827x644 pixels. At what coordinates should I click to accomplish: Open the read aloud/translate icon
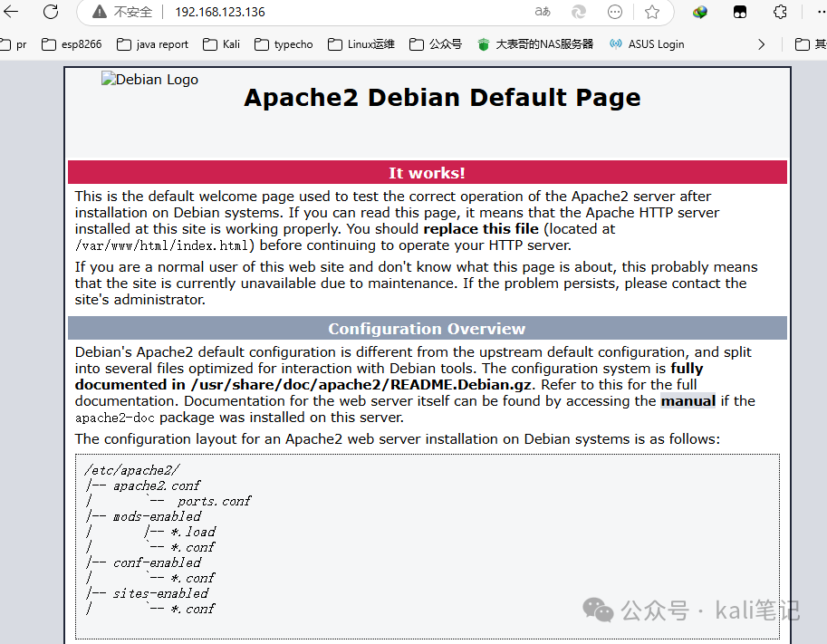543,12
